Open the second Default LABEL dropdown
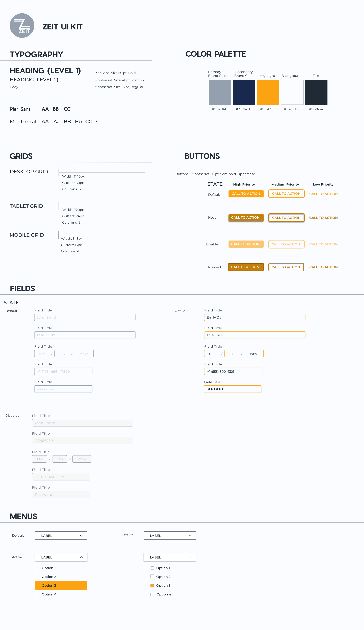 click(x=170, y=535)
